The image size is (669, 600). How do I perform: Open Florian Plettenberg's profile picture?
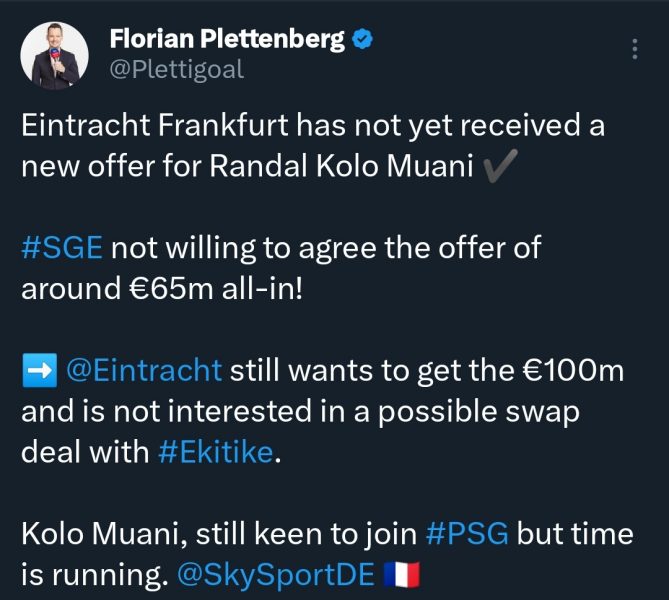55,55
